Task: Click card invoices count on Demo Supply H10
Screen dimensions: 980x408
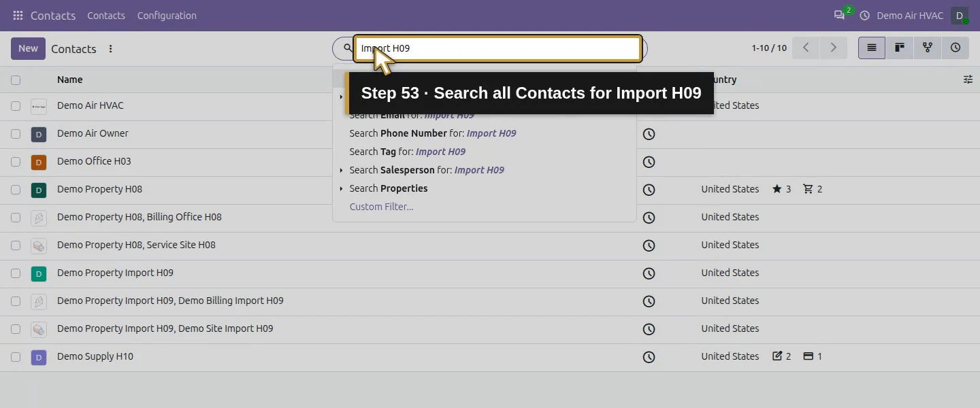Action: click(x=813, y=356)
